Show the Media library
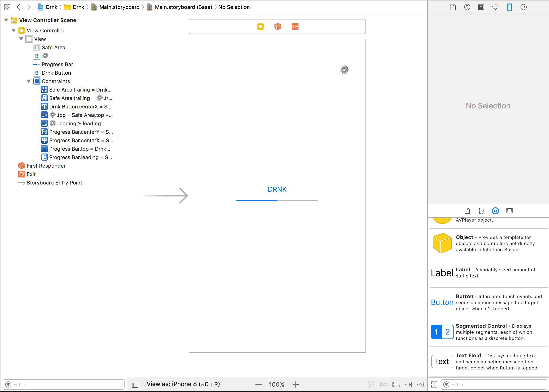The height and width of the screenshot is (392, 549). click(x=509, y=211)
